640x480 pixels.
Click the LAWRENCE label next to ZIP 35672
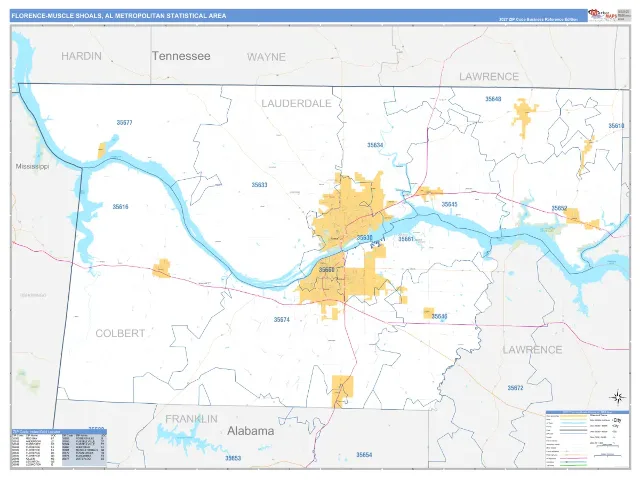(532, 350)
